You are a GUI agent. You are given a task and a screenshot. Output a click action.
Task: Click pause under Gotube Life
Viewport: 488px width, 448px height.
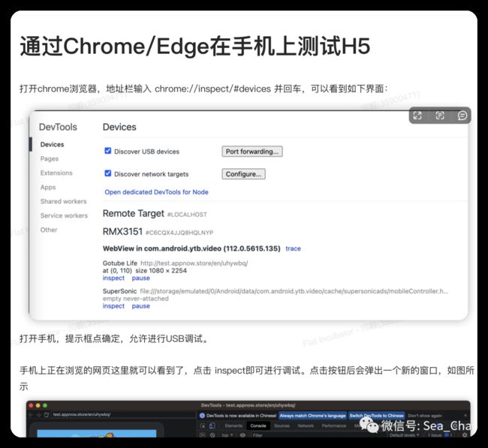pyautogui.click(x=140, y=278)
